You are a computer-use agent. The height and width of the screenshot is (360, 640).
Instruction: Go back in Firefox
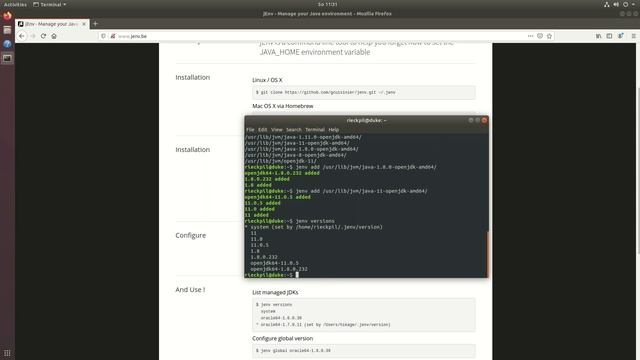22,36
